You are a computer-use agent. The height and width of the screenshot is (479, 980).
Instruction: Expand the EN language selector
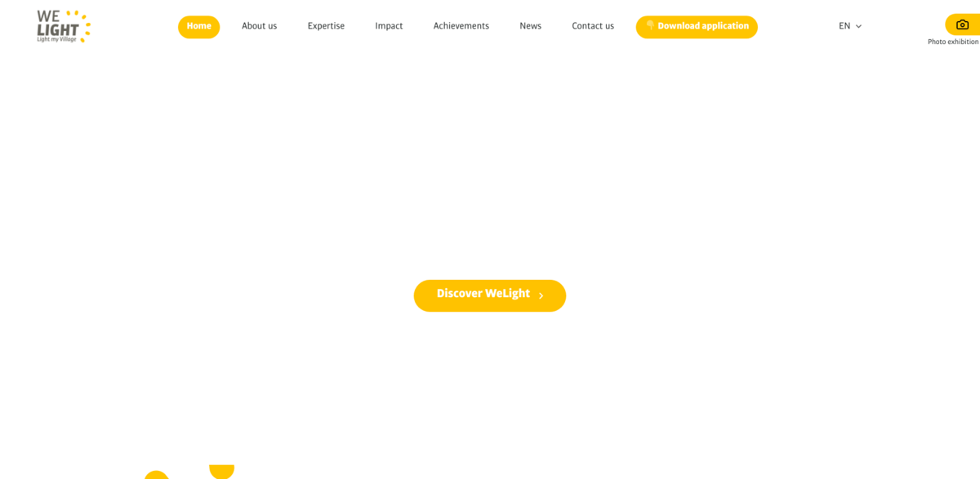tap(844, 26)
